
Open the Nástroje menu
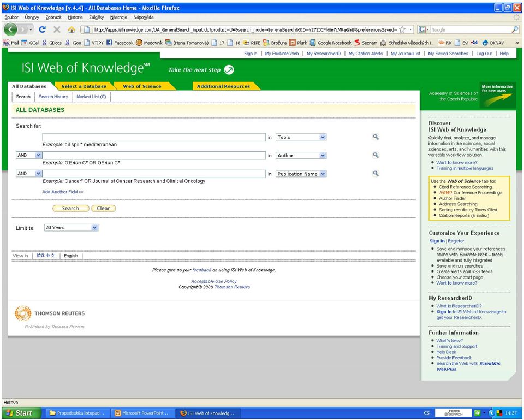coord(118,17)
